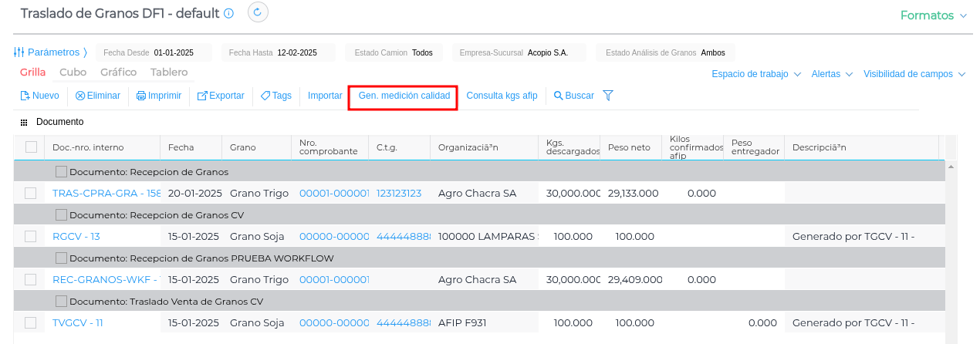Image resolution: width=980 pixels, height=344 pixels.
Task: Open the REC-GRANOS-WKF document link
Action: pyautogui.click(x=105, y=280)
